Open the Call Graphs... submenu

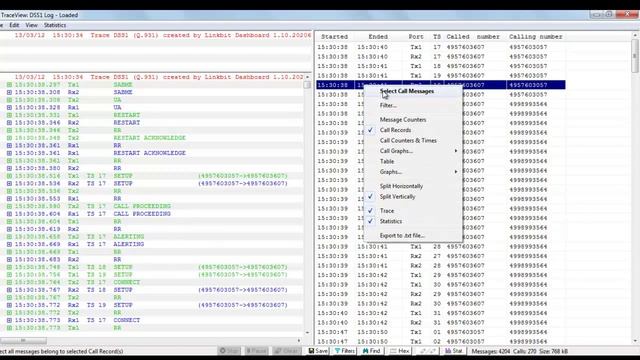pyautogui.click(x=396, y=151)
